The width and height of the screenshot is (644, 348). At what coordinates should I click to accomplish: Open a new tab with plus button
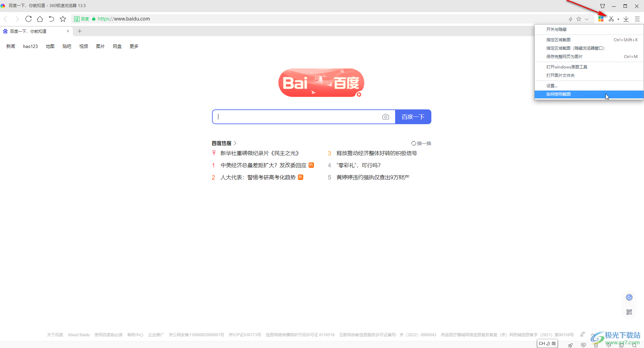79,31
